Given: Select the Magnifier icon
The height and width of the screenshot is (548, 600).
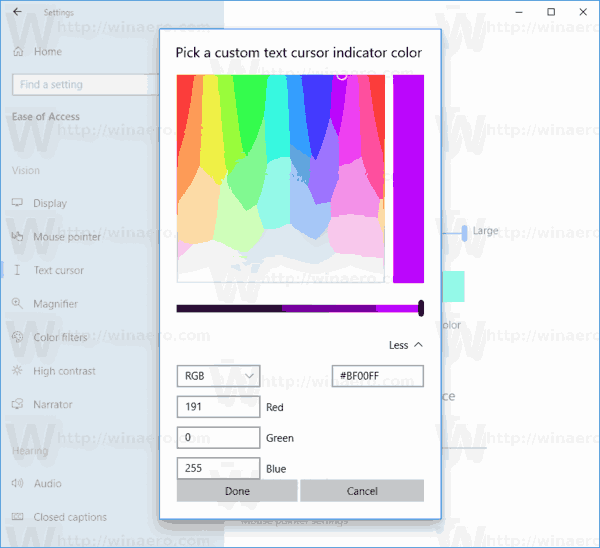Looking at the screenshot, I should pos(17,303).
